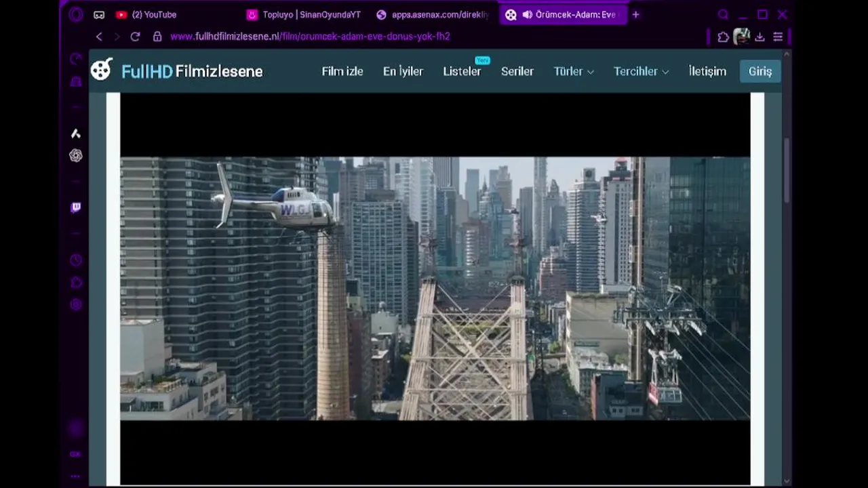
Task: Search open tabs with magnifier icon
Action: 723,14
